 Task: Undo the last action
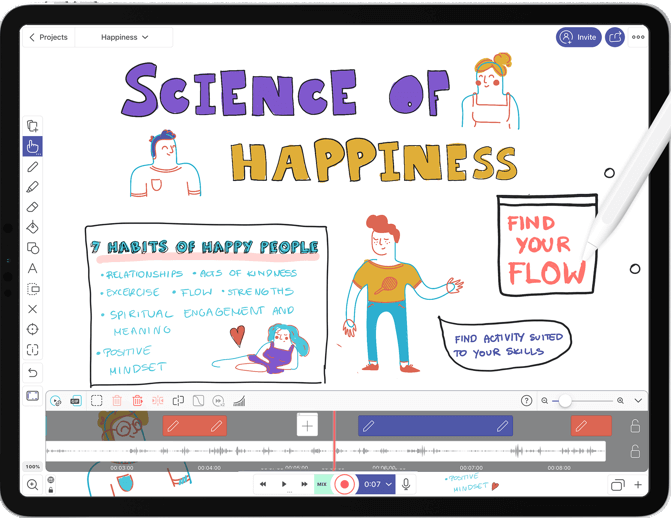(x=33, y=372)
